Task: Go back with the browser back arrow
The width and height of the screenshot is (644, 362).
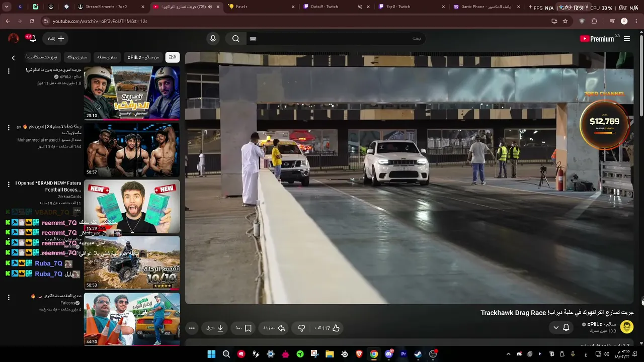Action: coord(8,21)
